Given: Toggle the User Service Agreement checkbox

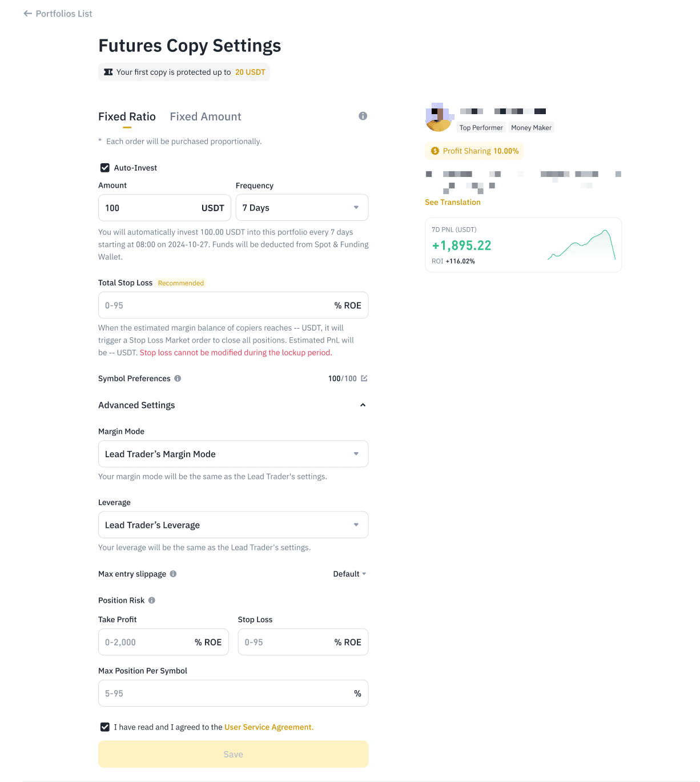Looking at the screenshot, I should [105, 727].
